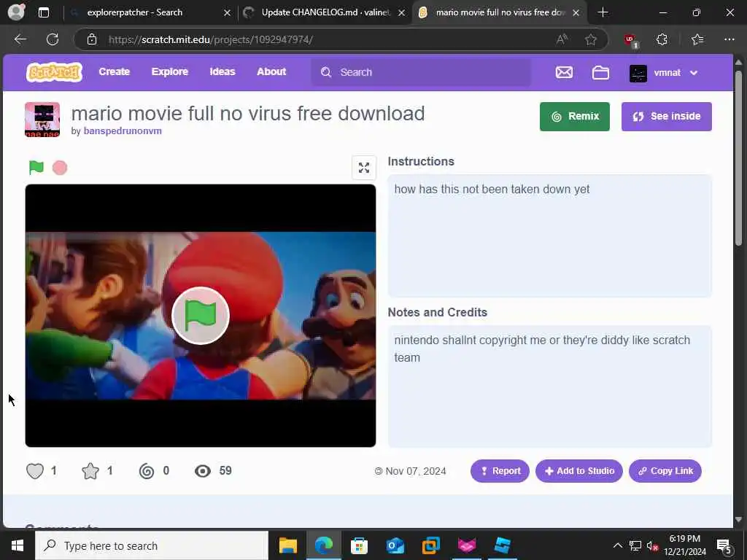Image resolution: width=747 pixels, height=560 pixels.
Task: Click the muted volume tray icon
Action: 652,545
